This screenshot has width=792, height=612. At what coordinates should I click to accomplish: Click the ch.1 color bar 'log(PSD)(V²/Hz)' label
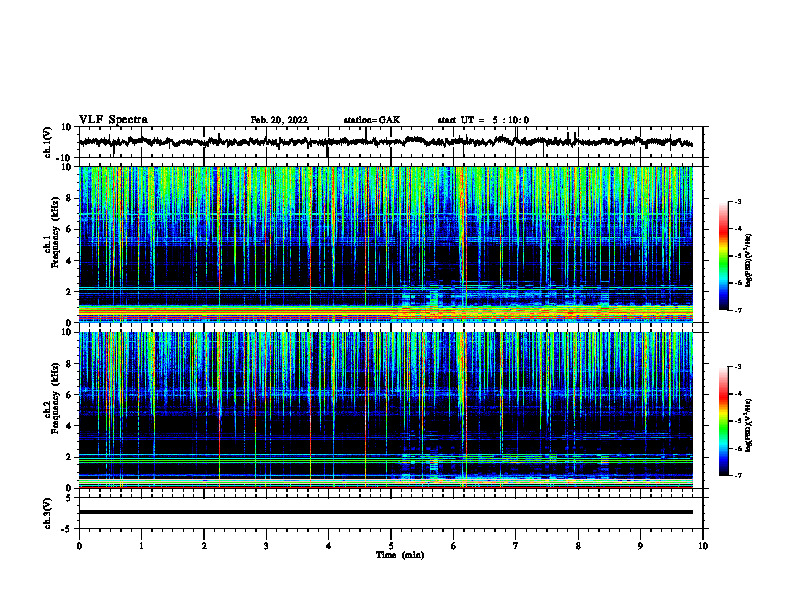pyautogui.click(x=749, y=261)
